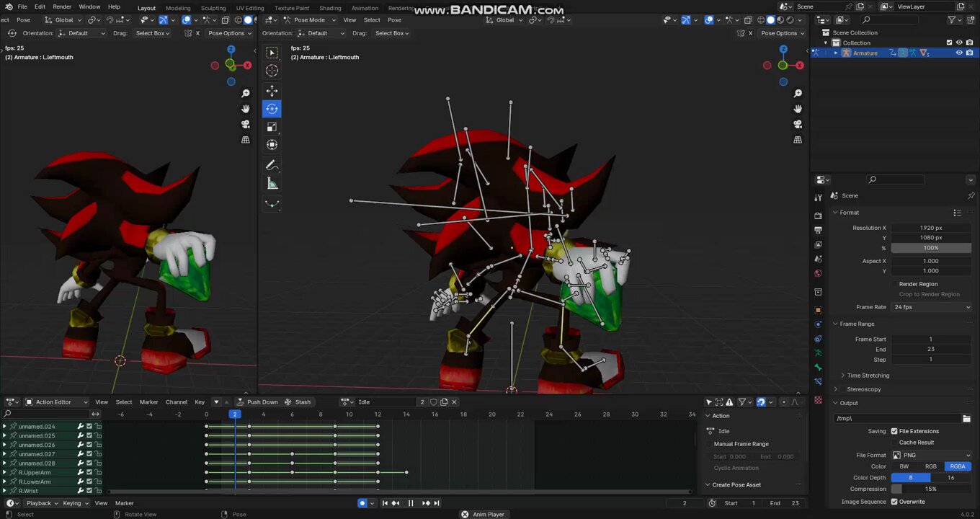This screenshot has height=519, width=980.
Task: Cancel the Anim Player in status bar
Action: point(465,514)
